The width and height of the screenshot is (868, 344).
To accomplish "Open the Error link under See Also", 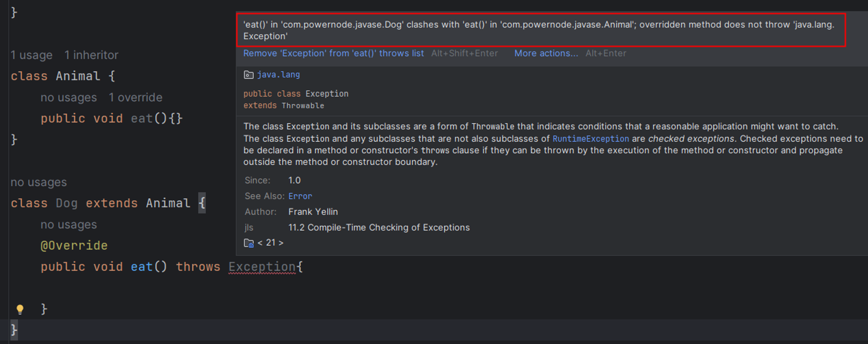I will click(300, 196).
